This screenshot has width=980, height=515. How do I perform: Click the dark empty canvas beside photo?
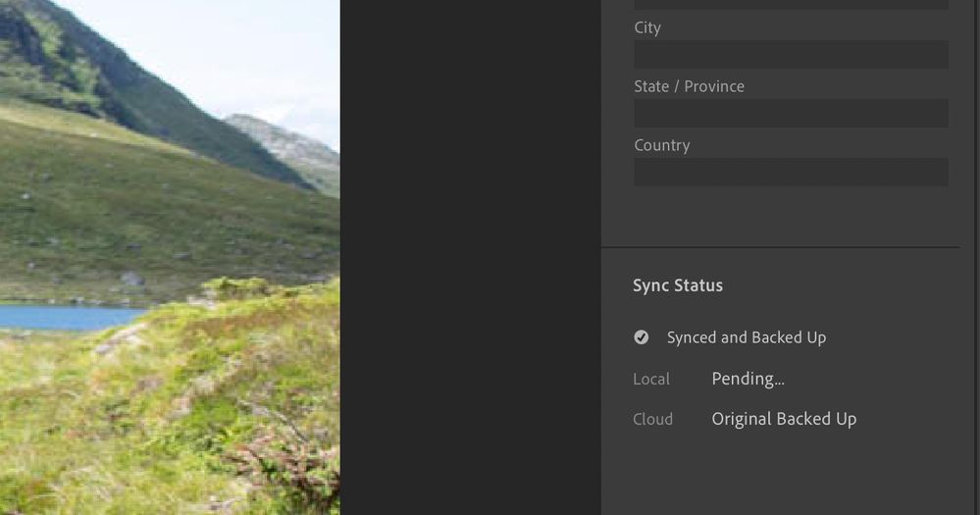tap(469, 255)
